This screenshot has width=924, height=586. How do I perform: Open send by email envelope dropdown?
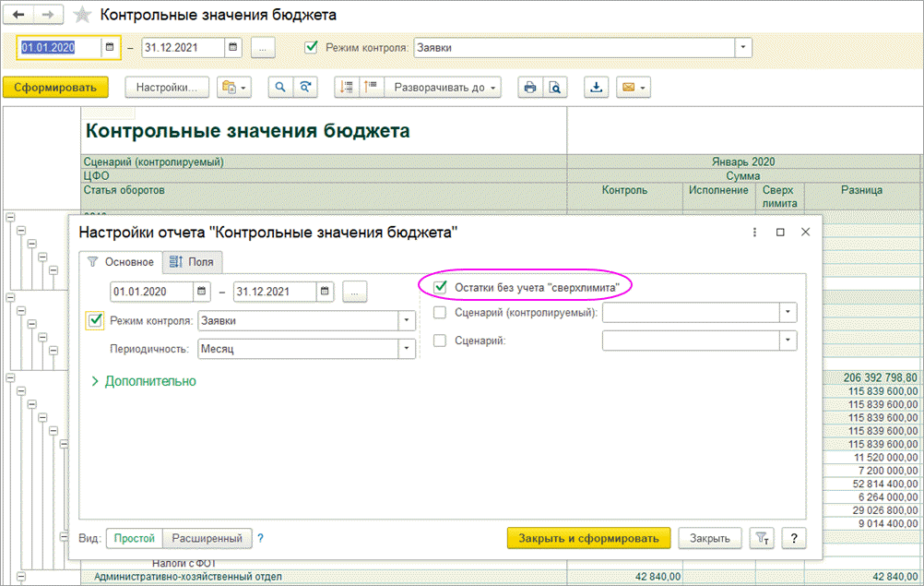pyautogui.click(x=634, y=88)
